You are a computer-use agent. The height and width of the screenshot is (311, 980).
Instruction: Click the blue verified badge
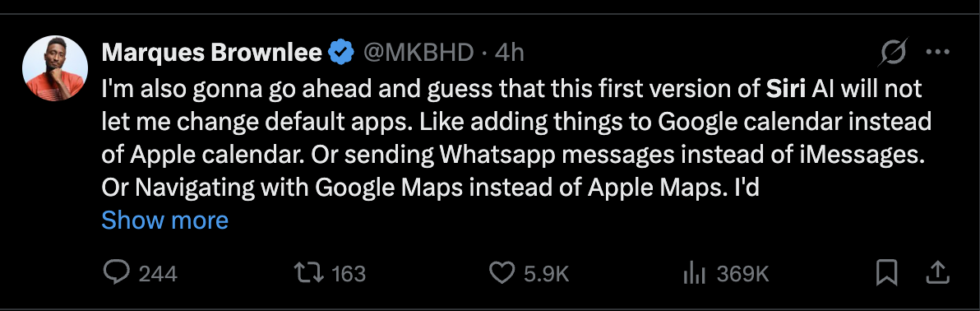click(342, 53)
